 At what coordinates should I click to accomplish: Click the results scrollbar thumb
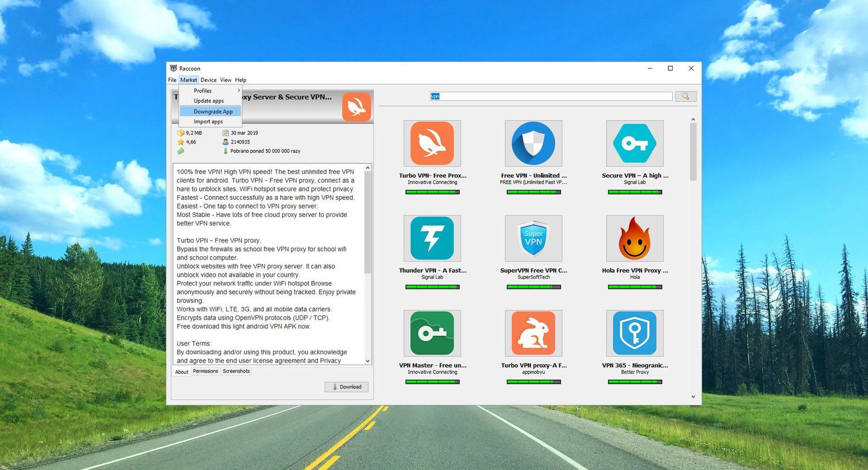coord(693,152)
